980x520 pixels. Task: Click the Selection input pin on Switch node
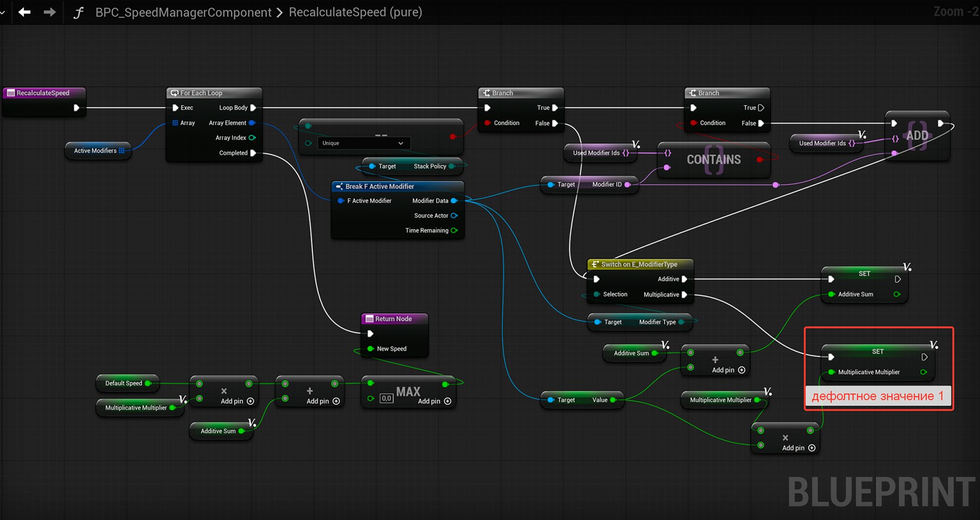597,294
